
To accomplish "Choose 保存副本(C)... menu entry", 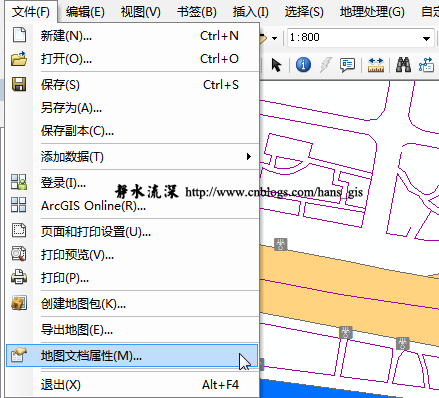I will click(132, 131).
